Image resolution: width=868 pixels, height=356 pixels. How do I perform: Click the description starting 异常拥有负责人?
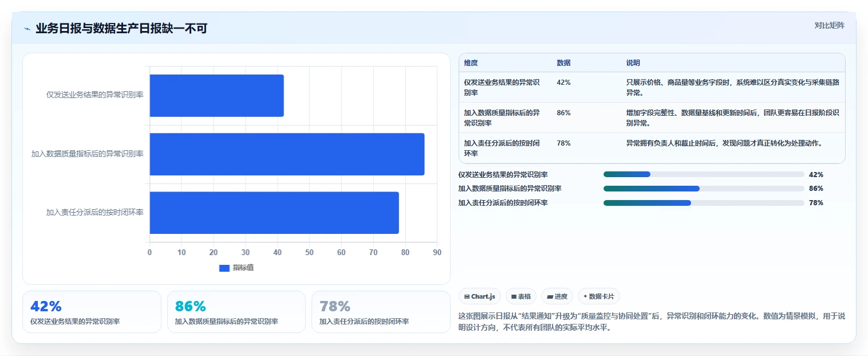click(725, 143)
